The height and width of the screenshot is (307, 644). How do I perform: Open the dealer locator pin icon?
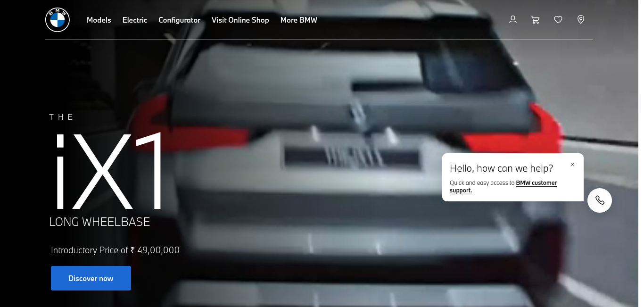pos(581,20)
